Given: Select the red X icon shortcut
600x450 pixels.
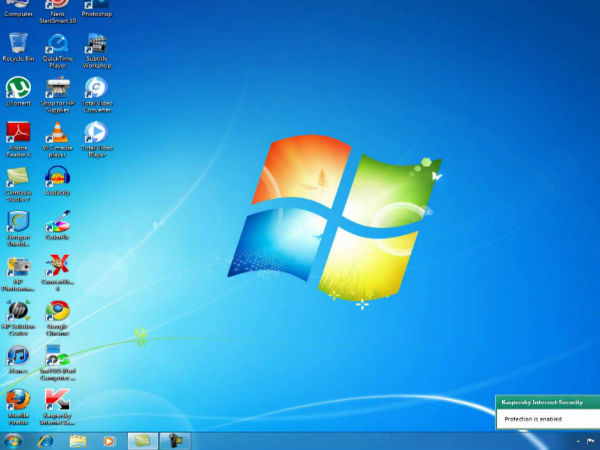Looking at the screenshot, I should [x=57, y=273].
